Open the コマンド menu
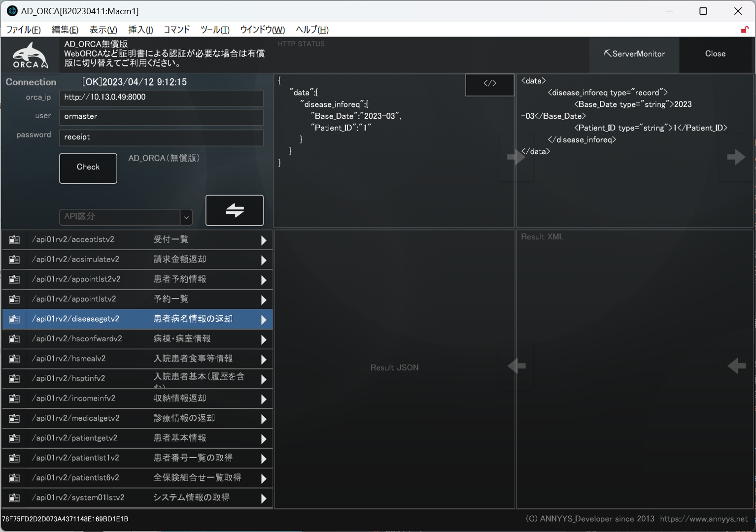 click(176, 30)
